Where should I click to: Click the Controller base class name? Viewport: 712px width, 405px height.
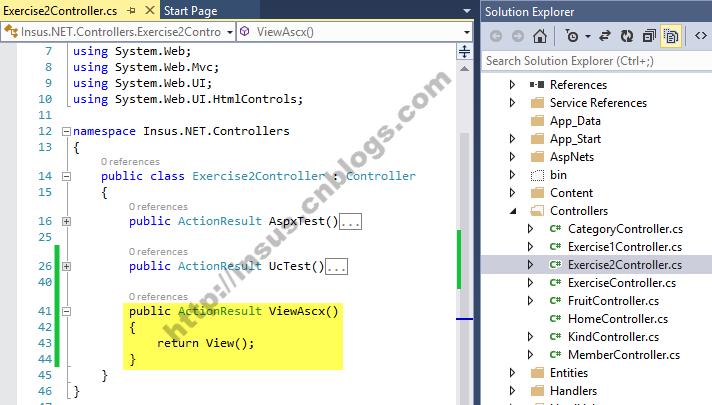tap(381, 176)
